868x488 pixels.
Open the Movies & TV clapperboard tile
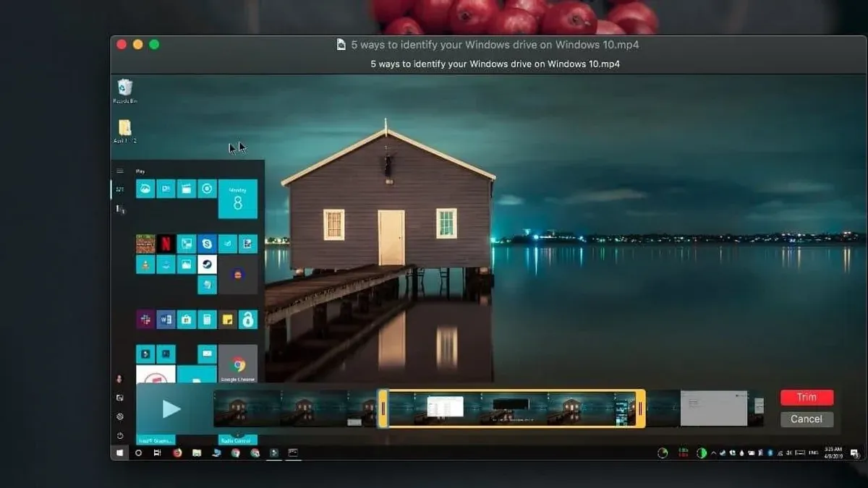click(187, 189)
